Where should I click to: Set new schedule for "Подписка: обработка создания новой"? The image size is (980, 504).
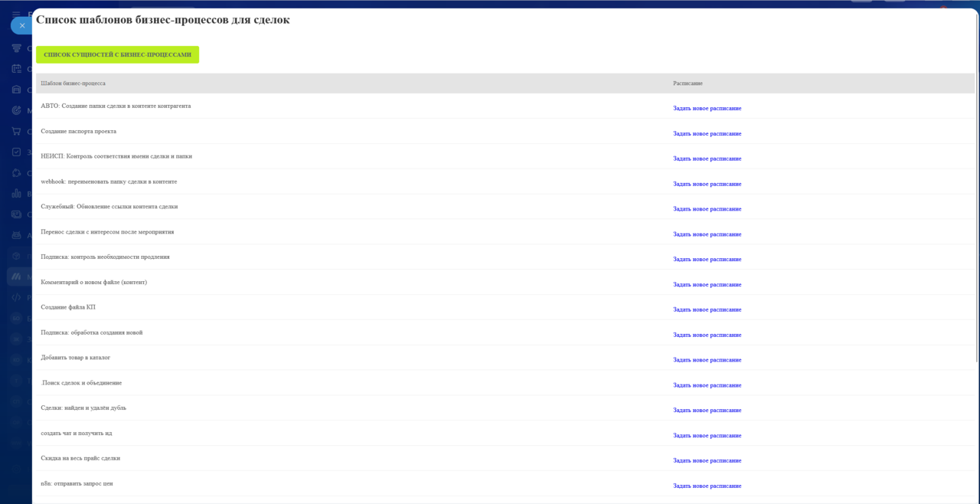tap(707, 335)
